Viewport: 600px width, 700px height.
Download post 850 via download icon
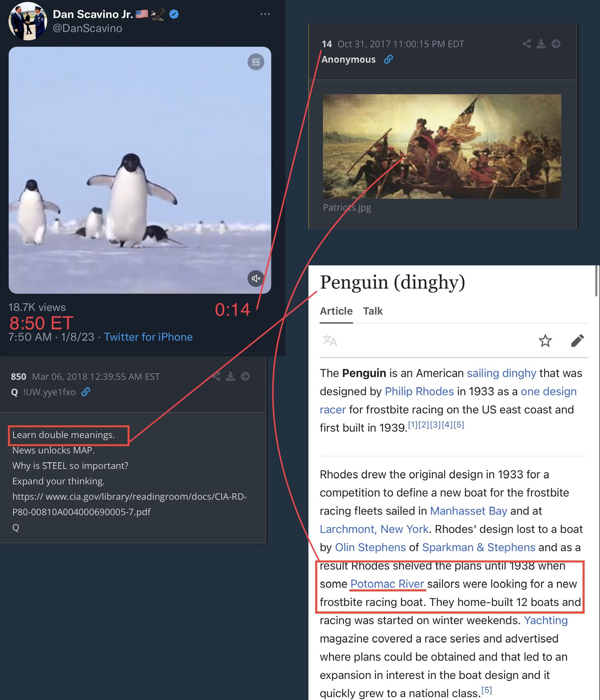point(231,376)
